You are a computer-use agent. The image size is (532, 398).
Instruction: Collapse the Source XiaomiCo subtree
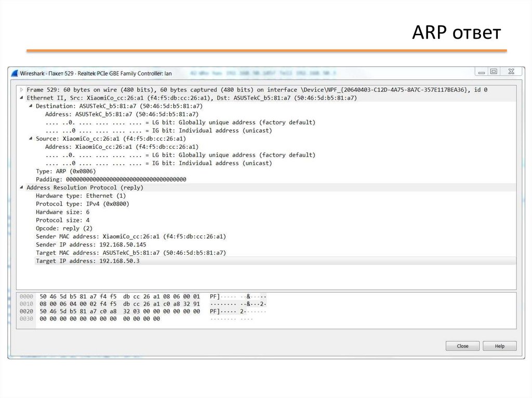coord(31,139)
